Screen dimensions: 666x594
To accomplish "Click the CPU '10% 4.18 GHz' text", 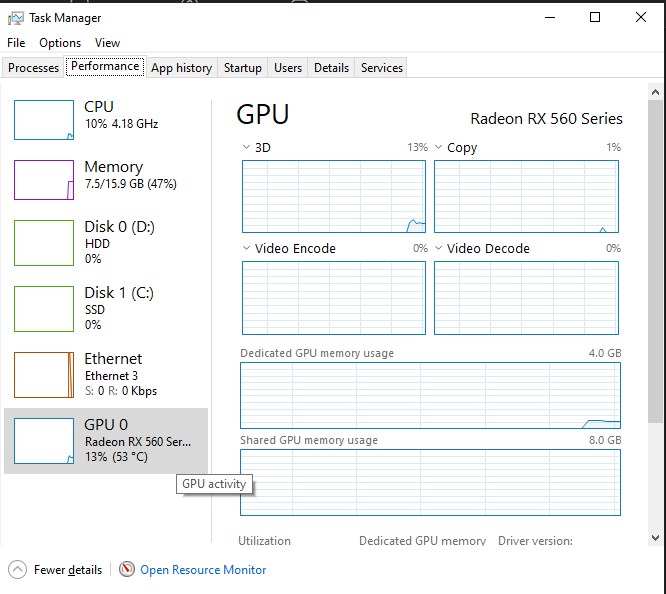I will tap(121, 124).
